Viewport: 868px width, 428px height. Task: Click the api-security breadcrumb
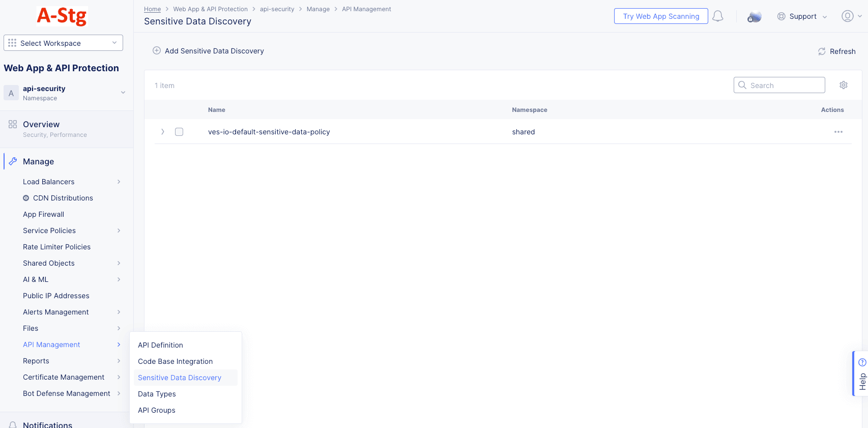pos(277,9)
